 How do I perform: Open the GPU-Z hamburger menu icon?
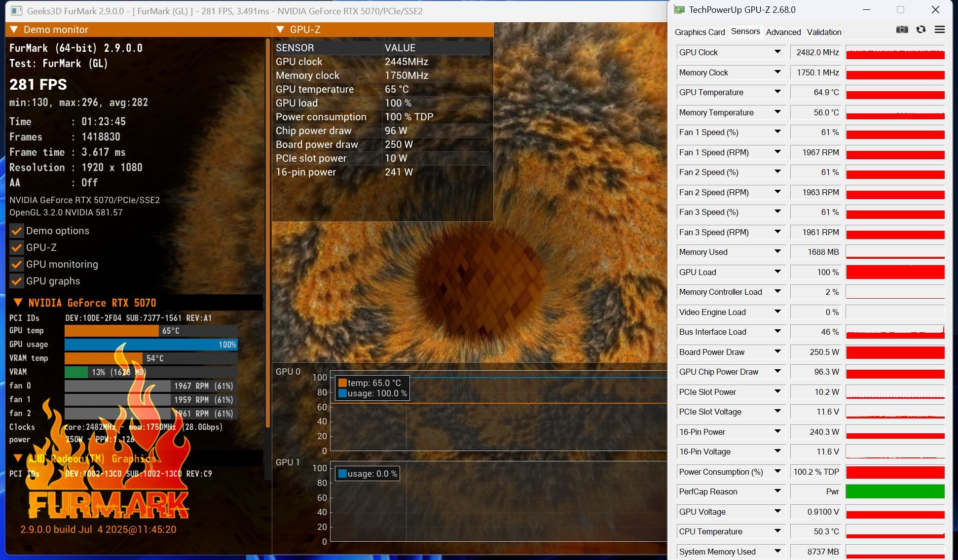pos(939,30)
